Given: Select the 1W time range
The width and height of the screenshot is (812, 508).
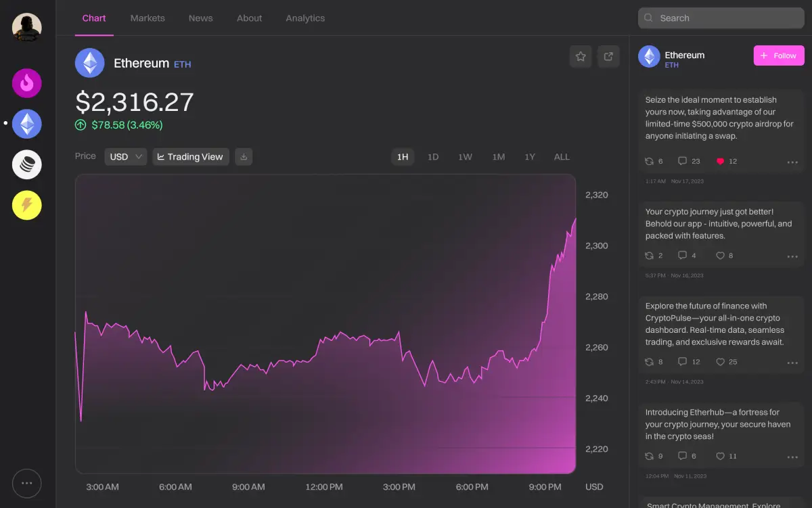Looking at the screenshot, I should 465,157.
